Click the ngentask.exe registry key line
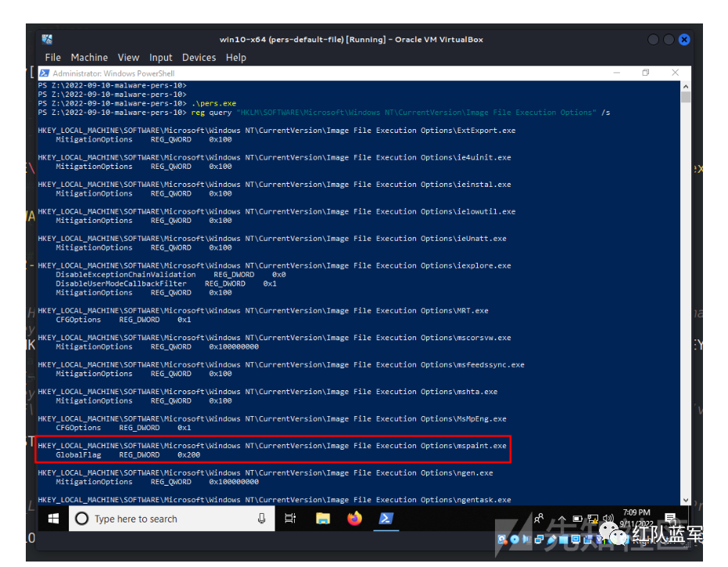The height and width of the screenshot is (567, 728). click(x=274, y=500)
